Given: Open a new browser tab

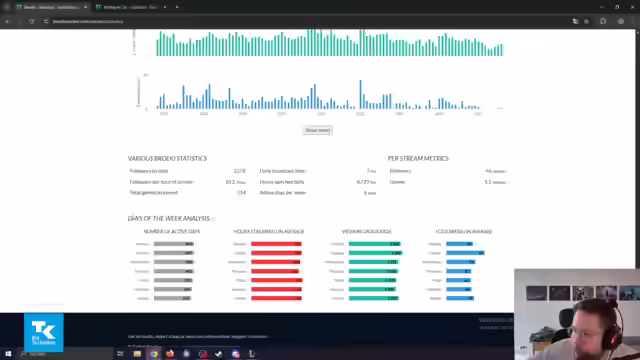Looking at the screenshot, I should [x=177, y=7].
